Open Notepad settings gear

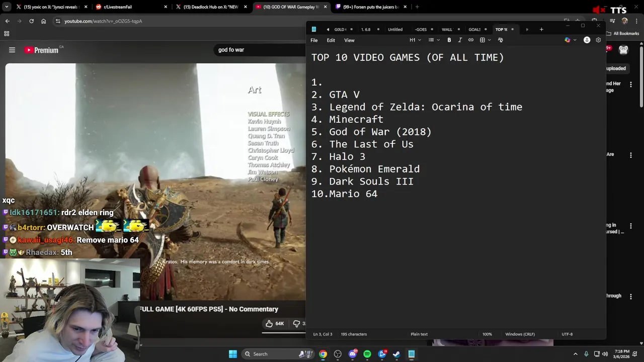pos(598,40)
